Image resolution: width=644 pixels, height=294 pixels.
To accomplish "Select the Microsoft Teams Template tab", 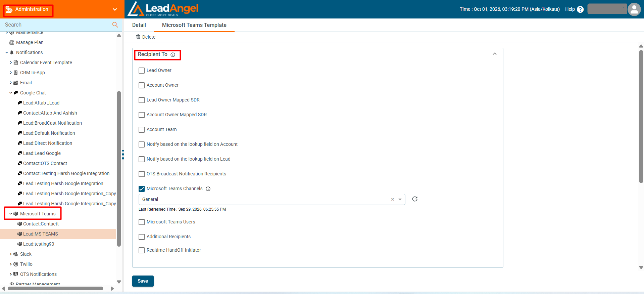I will pos(194,25).
